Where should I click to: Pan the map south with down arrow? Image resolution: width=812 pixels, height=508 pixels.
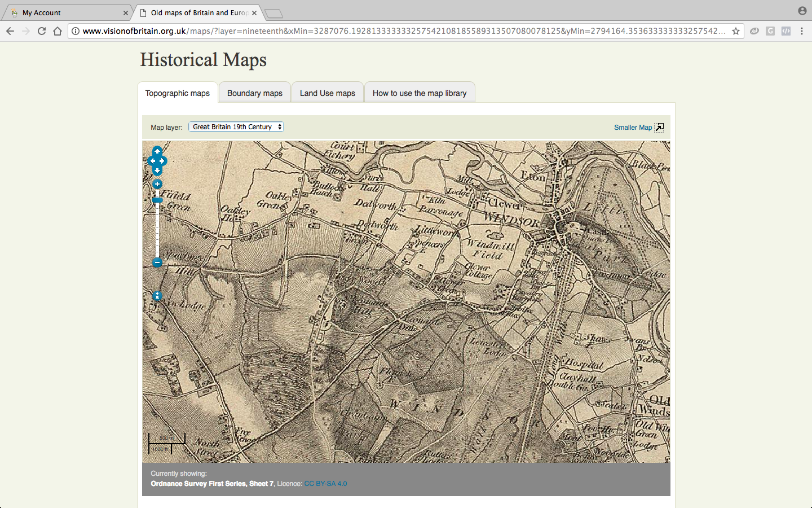click(157, 170)
